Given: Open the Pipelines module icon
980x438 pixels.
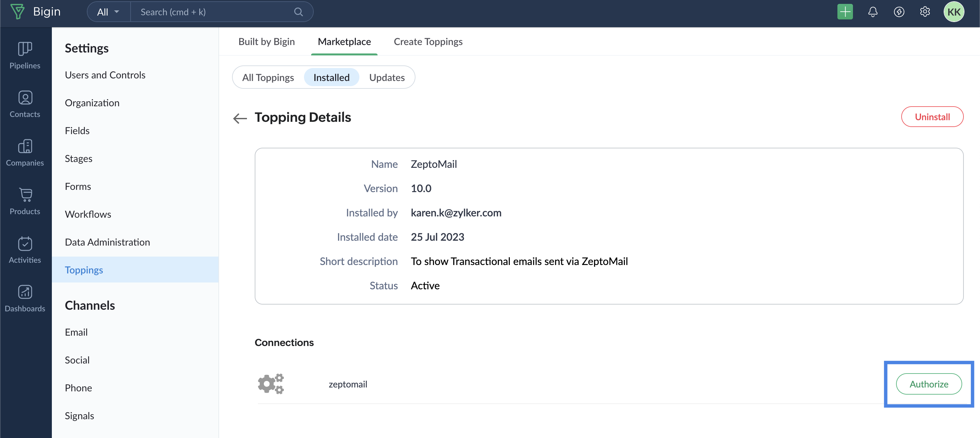Looking at the screenshot, I should [25, 49].
